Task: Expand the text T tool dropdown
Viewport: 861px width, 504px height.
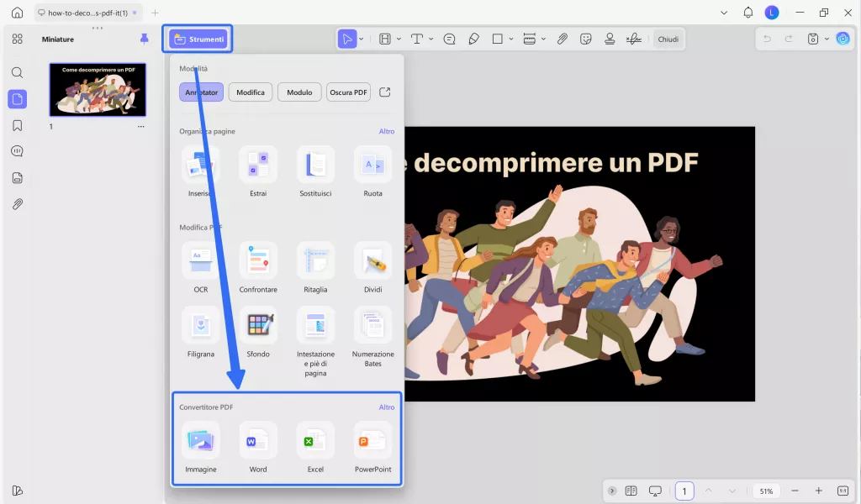Action: pyautogui.click(x=431, y=39)
